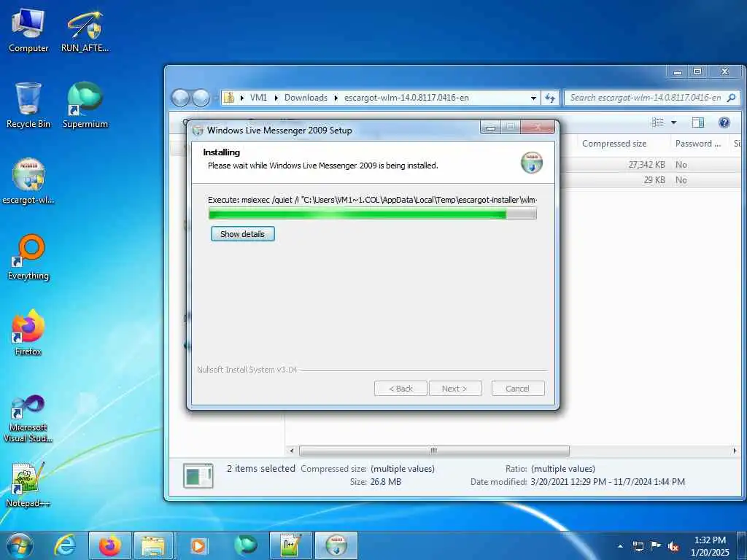
Task: Click the Explorer back navigation arrow
Action: [x=181, y=98]
